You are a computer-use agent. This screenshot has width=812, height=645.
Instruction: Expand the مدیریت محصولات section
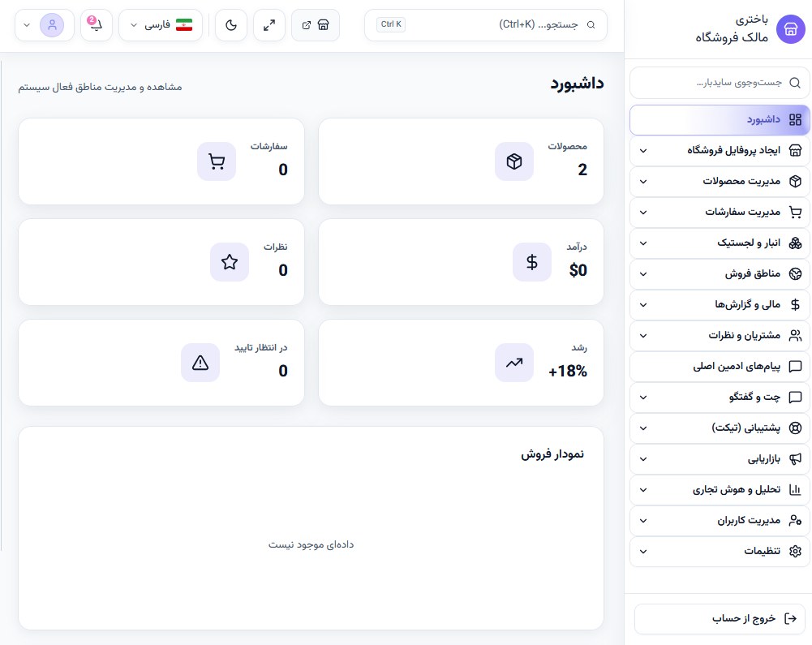tap(720, 181)
